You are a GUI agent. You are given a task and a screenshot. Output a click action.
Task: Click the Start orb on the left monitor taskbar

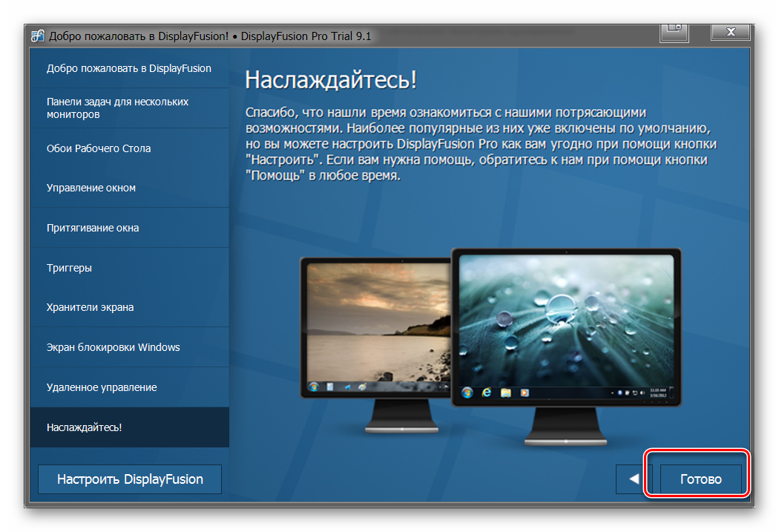[314, 387]
